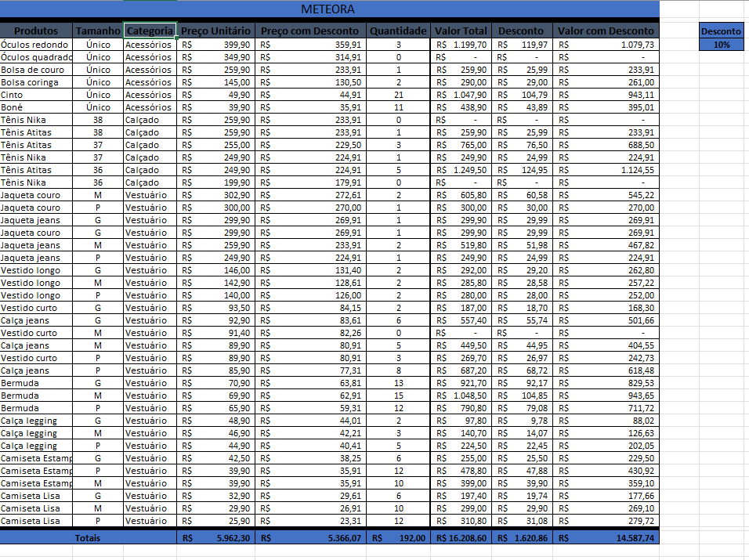This screenshot has width=749, height=560.
Task: Click discounted price 359,91 cell
Action: [310, 45]
